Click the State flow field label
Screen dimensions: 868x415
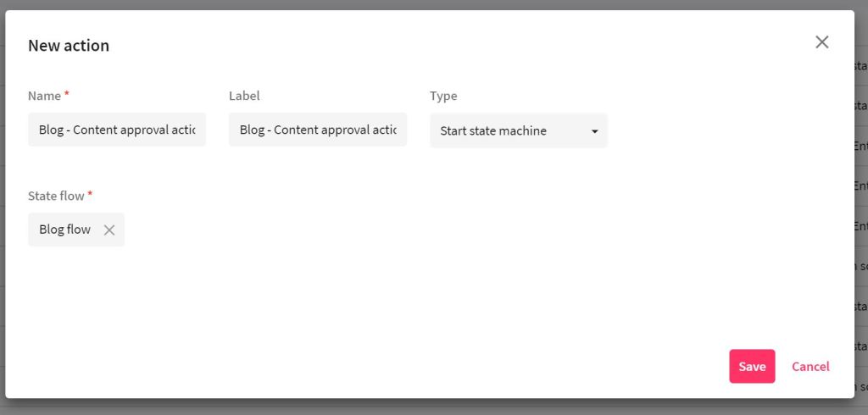click(56, 196)
